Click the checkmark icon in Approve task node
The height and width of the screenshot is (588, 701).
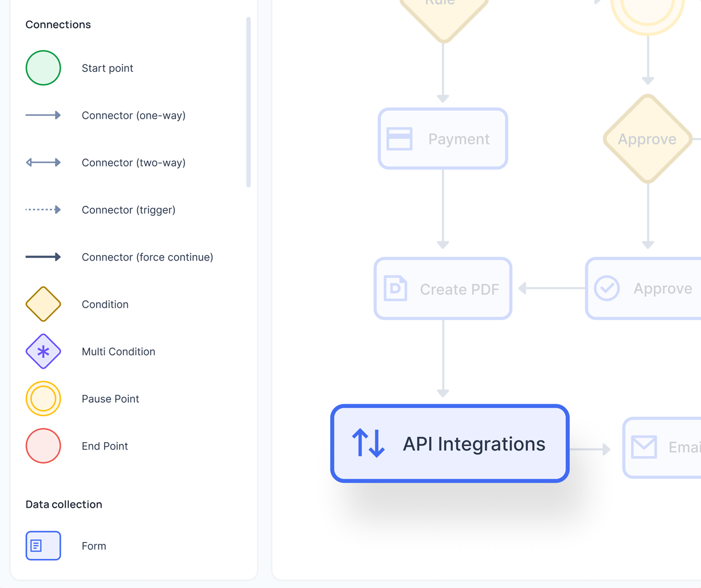pyautogui.click(x=607, y=288)
